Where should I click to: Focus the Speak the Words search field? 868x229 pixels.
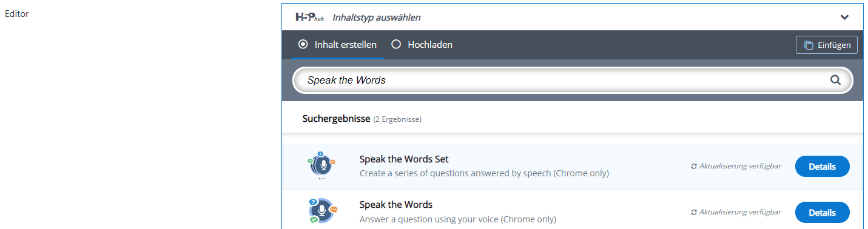click(x=573, y=80)
